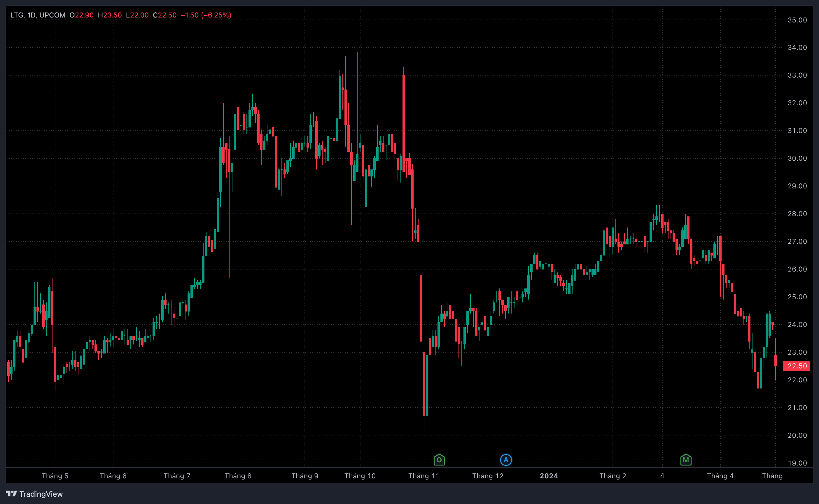Click the green O event marker icon
Image resolution: width=819 pixels, height=504 pixels.
(439, 460)
